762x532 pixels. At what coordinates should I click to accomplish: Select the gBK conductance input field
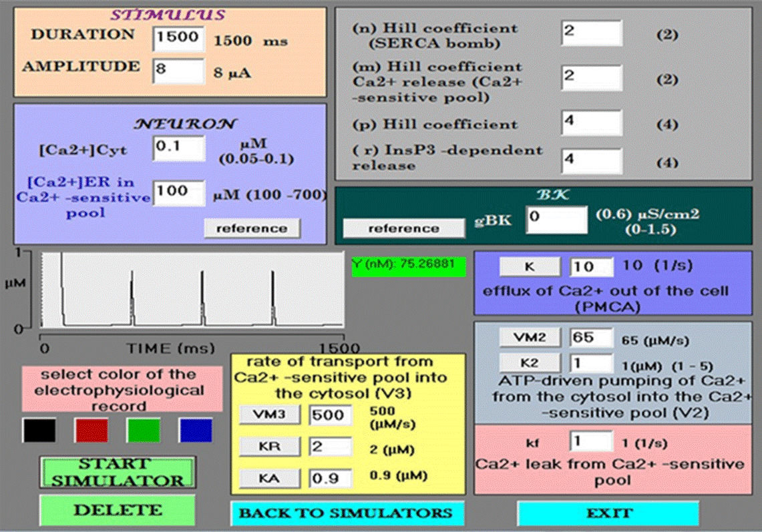pyautogui.click(x=557, y=220)
